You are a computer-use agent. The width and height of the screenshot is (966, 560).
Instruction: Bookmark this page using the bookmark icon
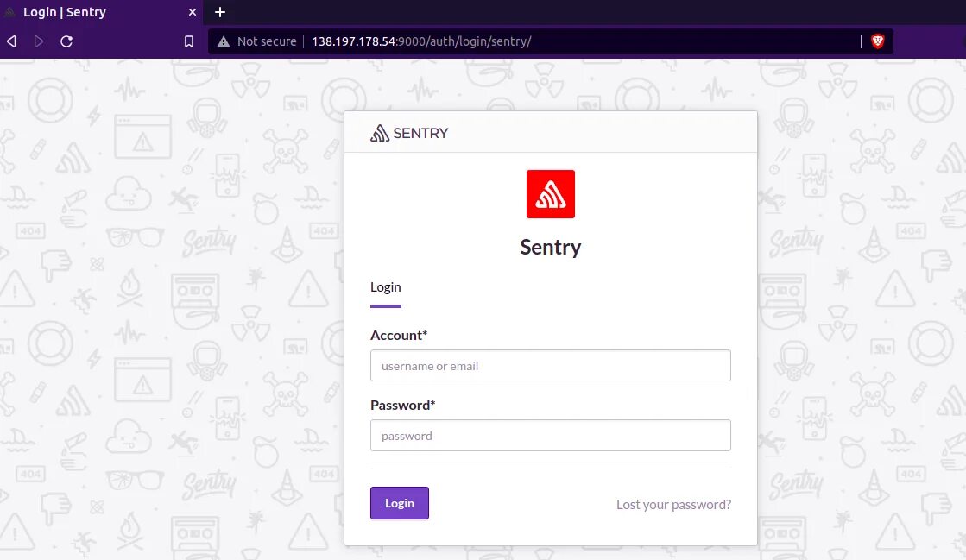click(189, 41)
